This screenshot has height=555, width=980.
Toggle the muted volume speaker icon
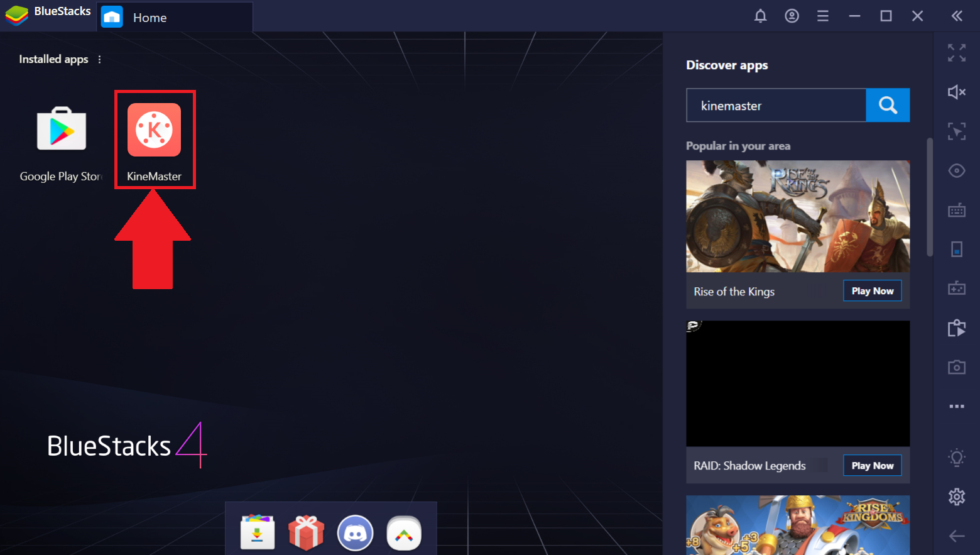[x=956, y=92]
